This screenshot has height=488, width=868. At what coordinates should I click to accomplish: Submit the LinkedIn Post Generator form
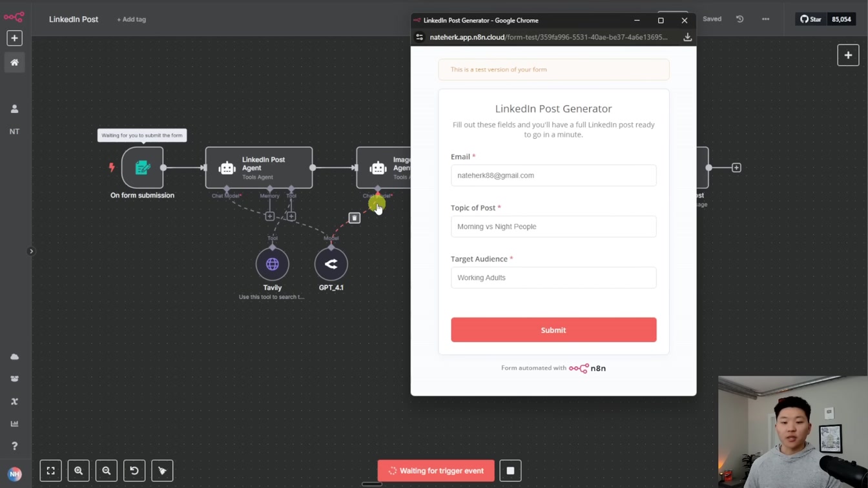pos(553,330)
